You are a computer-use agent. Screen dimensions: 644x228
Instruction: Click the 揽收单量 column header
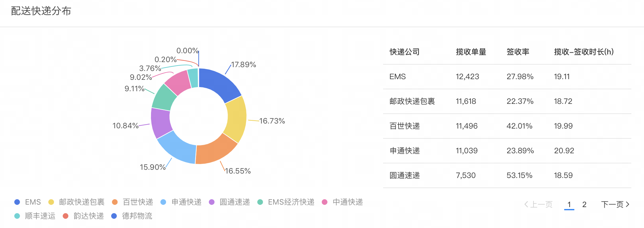pos(471,52)
